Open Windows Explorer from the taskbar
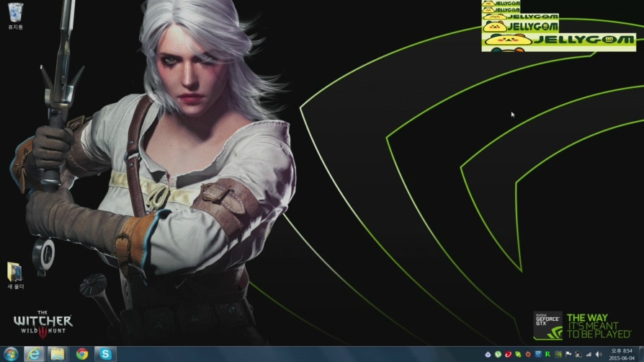 [x=58, y=354]
